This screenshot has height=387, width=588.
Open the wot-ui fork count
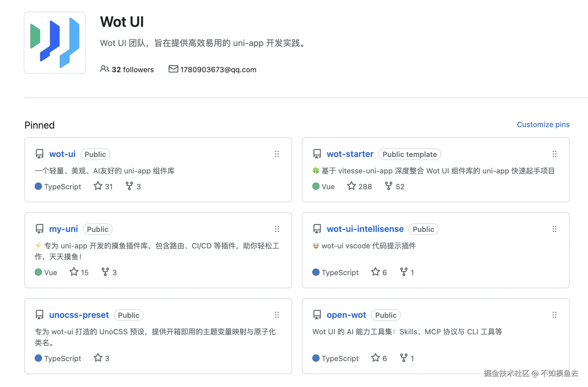(x=133, y=186)
